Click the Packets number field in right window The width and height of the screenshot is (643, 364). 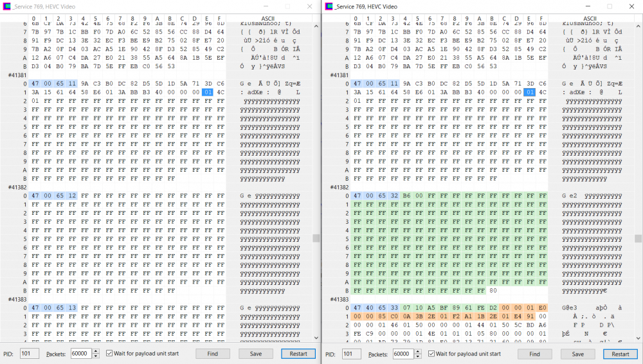point(401,354)
